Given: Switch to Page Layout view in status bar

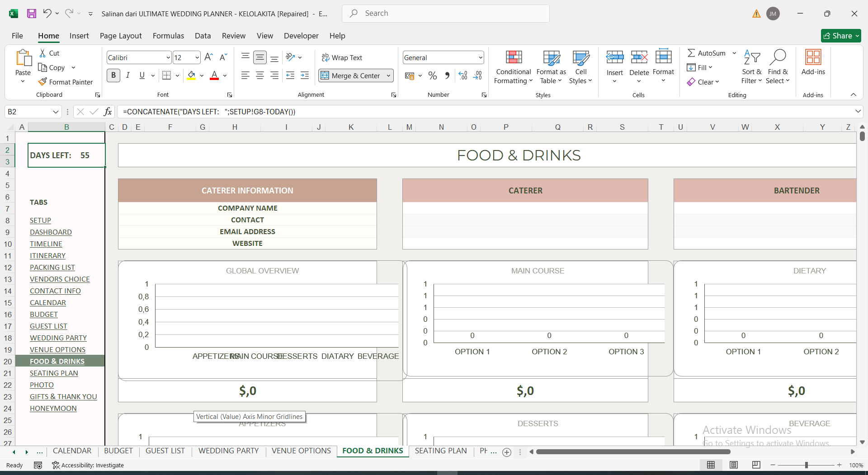Looking at the screenshot, I should coord(734,465).
